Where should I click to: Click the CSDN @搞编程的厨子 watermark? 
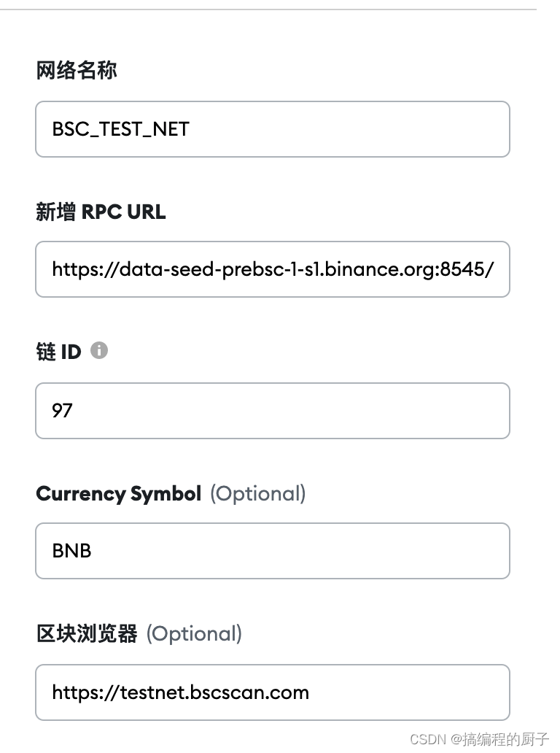pyautogui.click(x=480, y=739)
